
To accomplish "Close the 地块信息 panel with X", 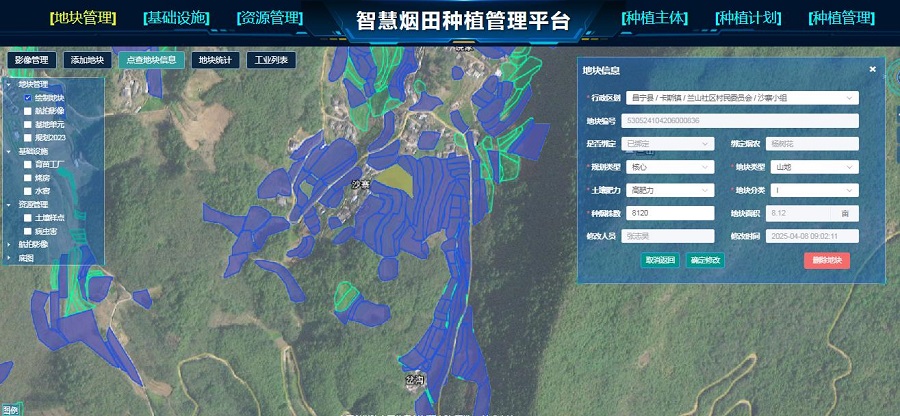I will coord(872,69).
